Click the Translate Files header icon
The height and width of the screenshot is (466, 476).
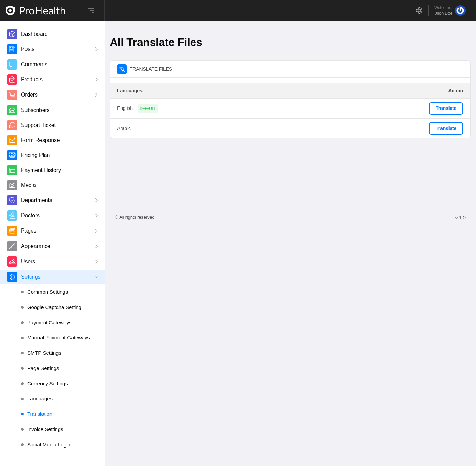pos(122,69)
